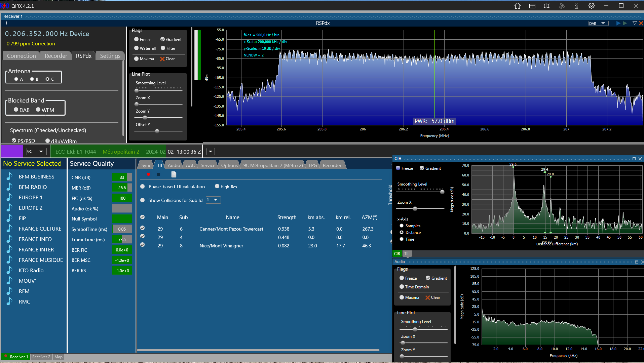Open the EPG tab
Viewport: 644px width, 363px height.
[x=313, y=165]
